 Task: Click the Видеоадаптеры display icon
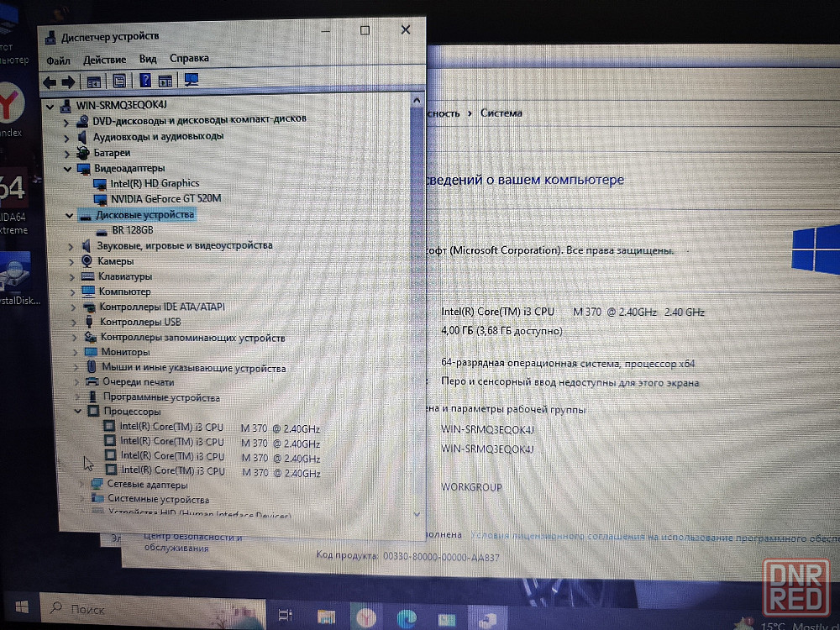point(83,170)
